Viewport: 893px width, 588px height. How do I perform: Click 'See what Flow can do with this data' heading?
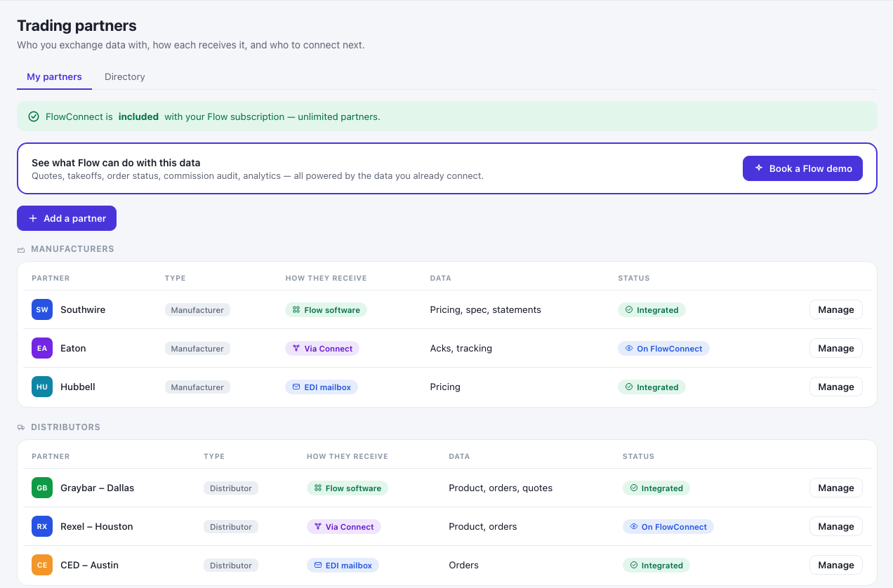coord(116,163)
